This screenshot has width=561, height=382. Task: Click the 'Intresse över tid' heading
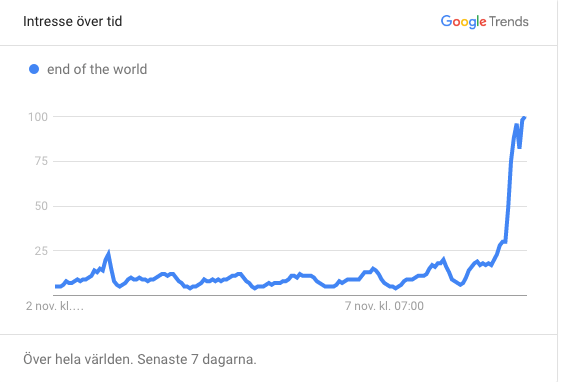[x=73, y=21]
